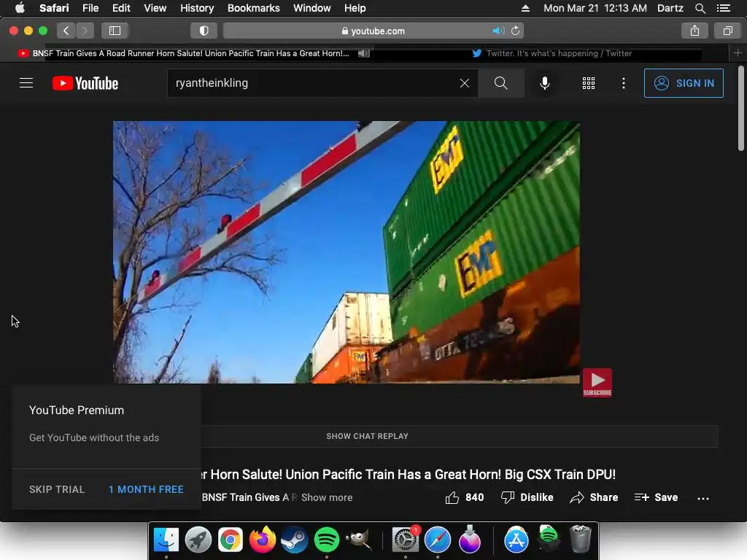This screenshot has height=560, width=747.
Task: Open Google Chrome from the Dock
Action: point(230,540)
